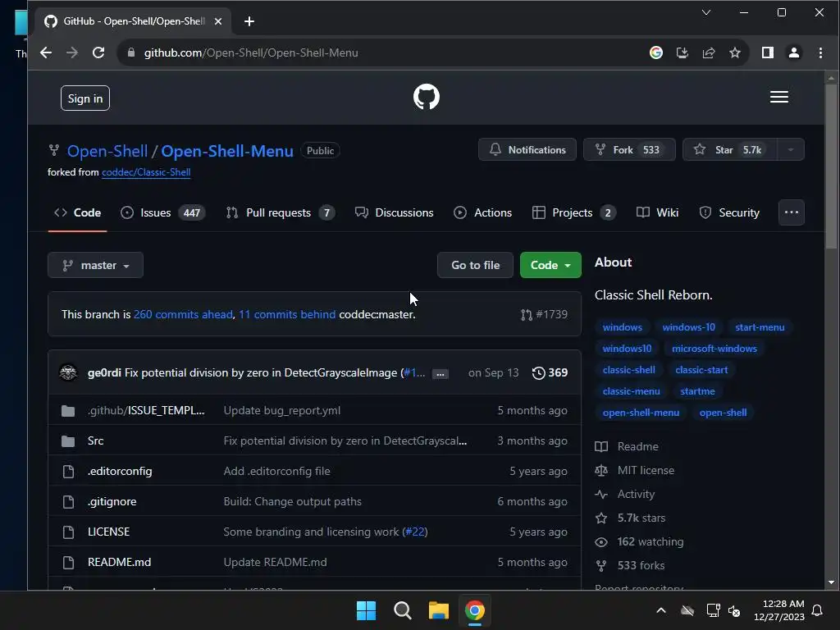Open the Readme link in About
The width and height of the screenshot is (840, 630).
pos(627,447)
